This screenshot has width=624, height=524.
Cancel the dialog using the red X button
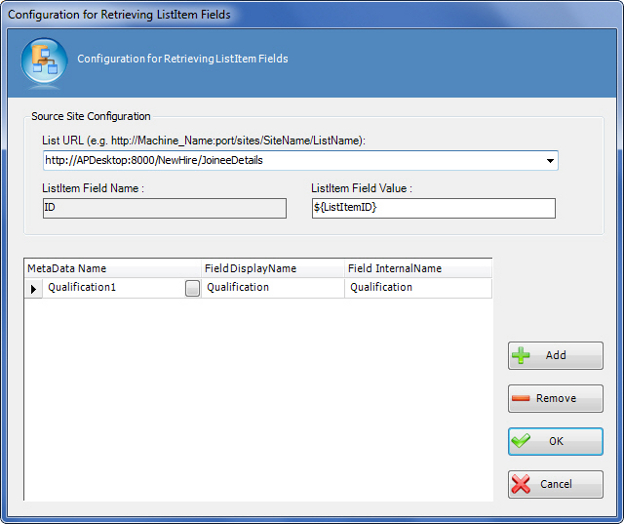pyautogui.click(x=555, y=484)
